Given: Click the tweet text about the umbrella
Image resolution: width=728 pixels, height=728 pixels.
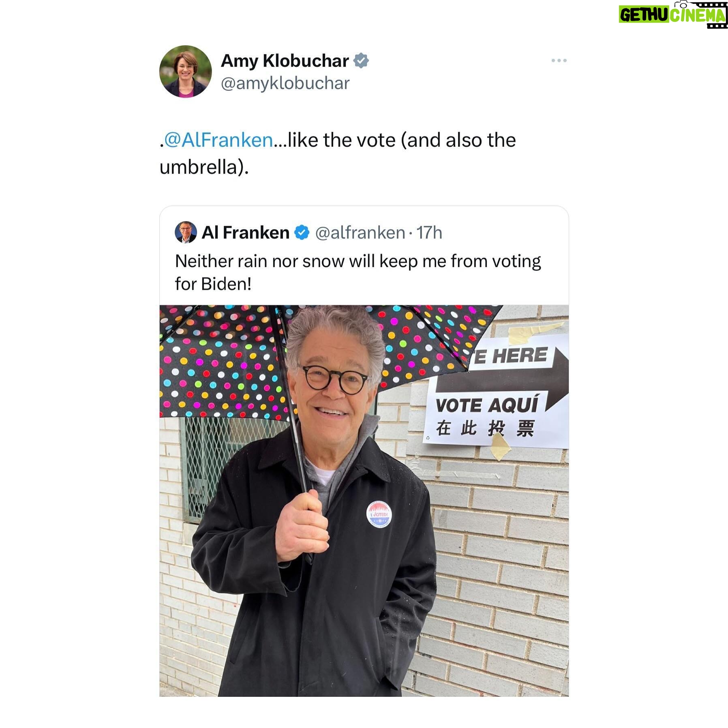Looking at the screenshot, I should pyautogui.click(x=338, y=154).
